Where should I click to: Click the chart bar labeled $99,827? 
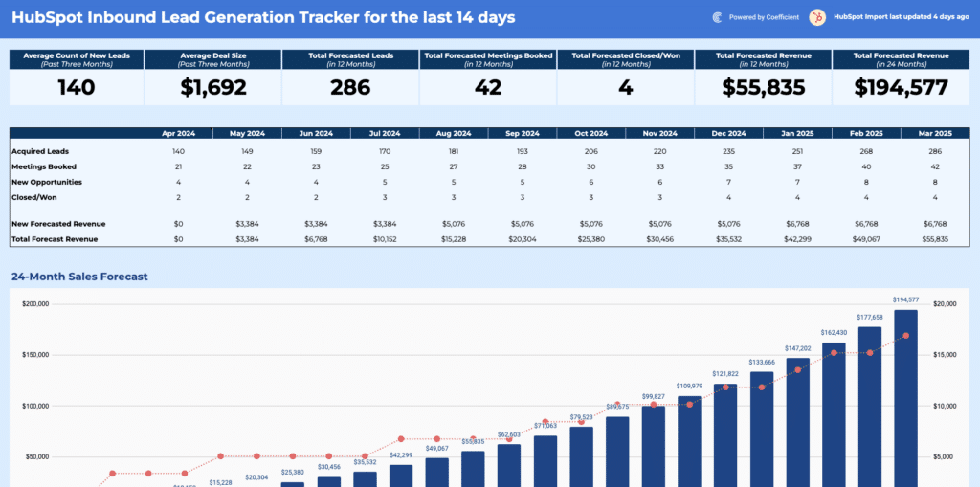[x=653, y=447]
